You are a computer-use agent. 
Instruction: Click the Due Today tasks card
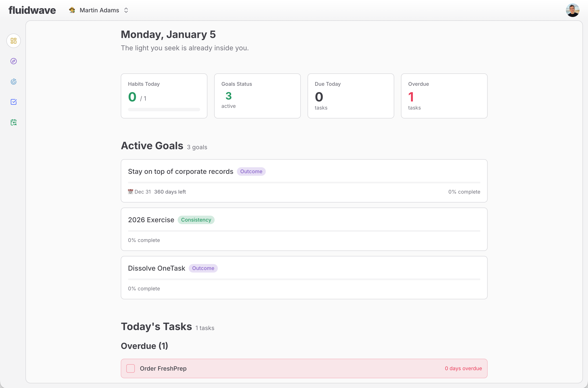[350, 96]
